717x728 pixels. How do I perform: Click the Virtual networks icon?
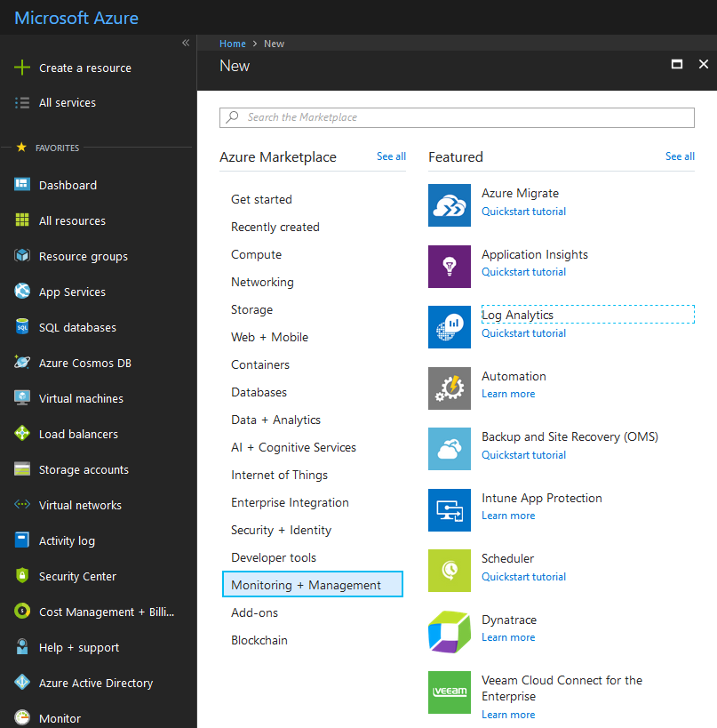pos(22,504)
